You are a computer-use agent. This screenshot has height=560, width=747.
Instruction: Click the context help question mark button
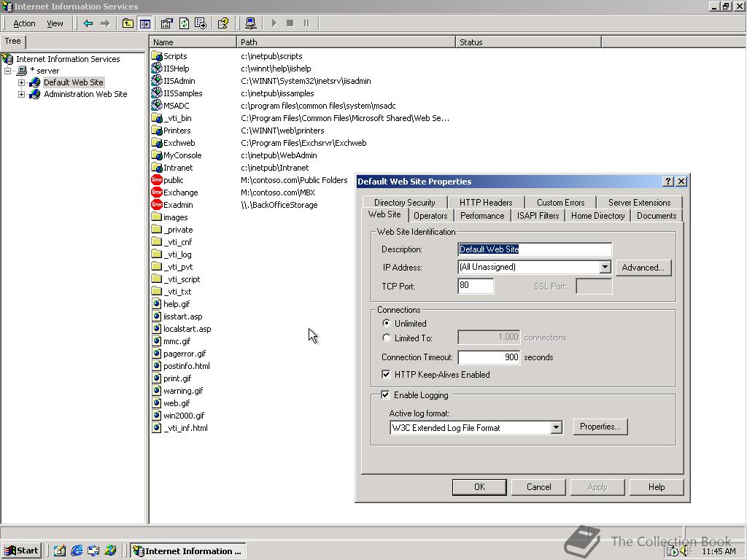pyautogui.click(x=668, y=182)
